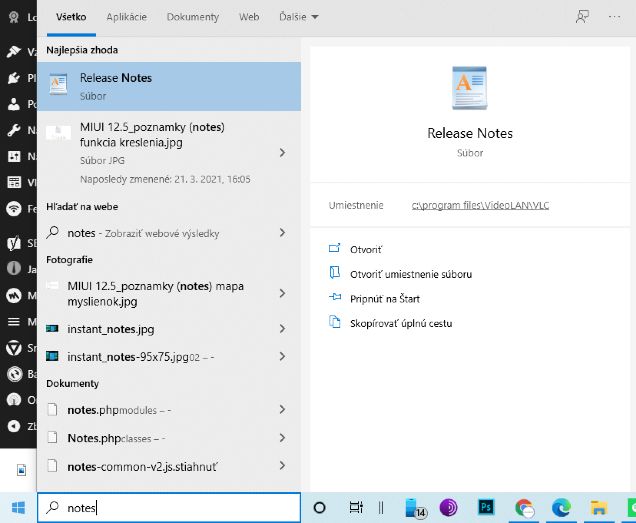Click the image file icon below the sidebar
Screen dimensions: 636x523
(21, 470)
